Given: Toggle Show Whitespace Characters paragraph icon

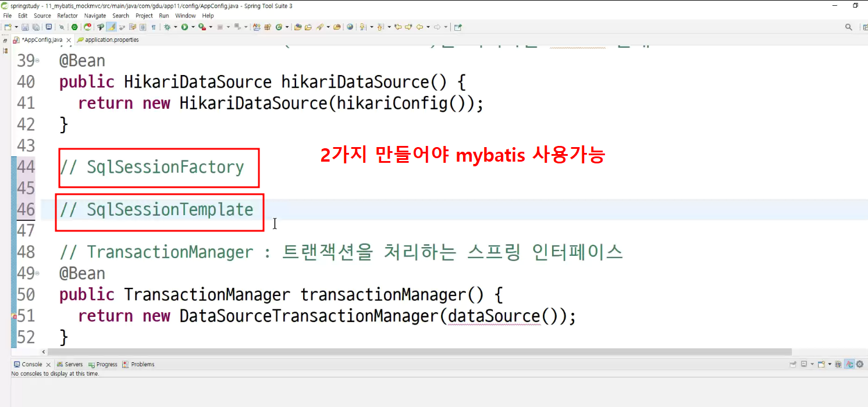Looking at the screenshot, I should click(154, 27).
